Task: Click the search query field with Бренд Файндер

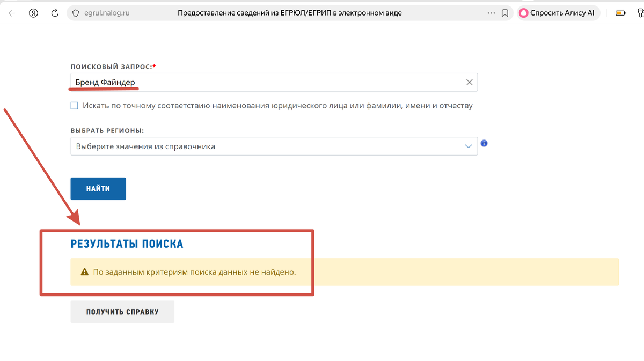Action: tap(274, 82)
